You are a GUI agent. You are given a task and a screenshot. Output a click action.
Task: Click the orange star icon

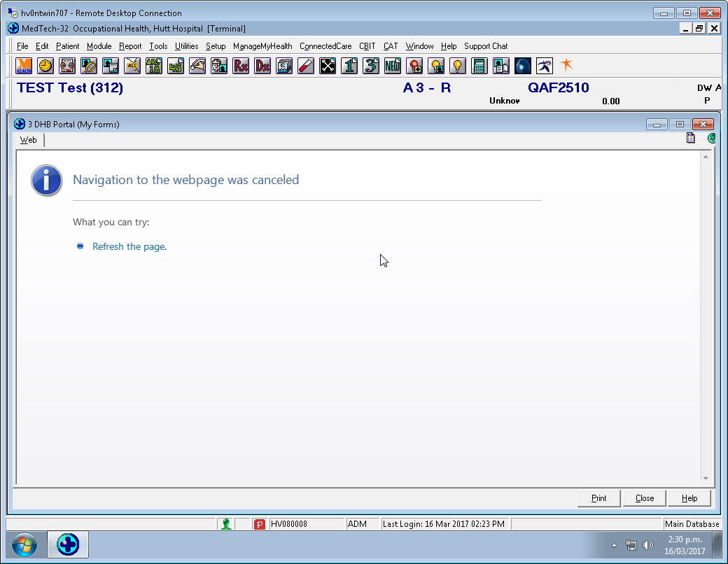click(x=566, y=65)
